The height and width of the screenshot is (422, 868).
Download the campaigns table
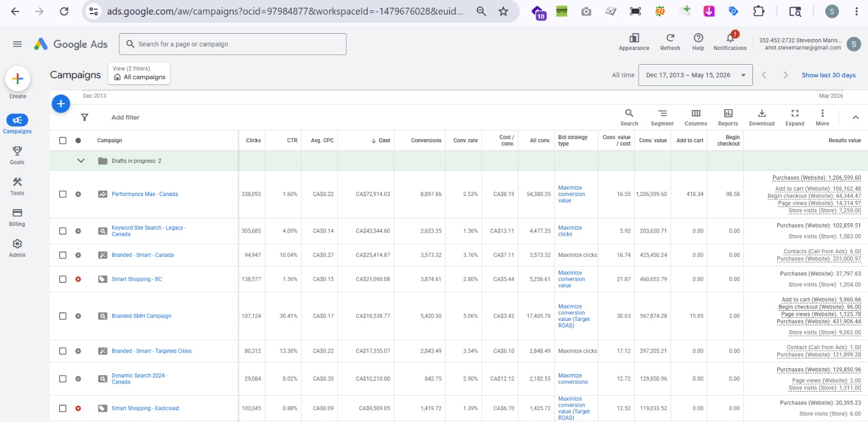pos(762,117)
